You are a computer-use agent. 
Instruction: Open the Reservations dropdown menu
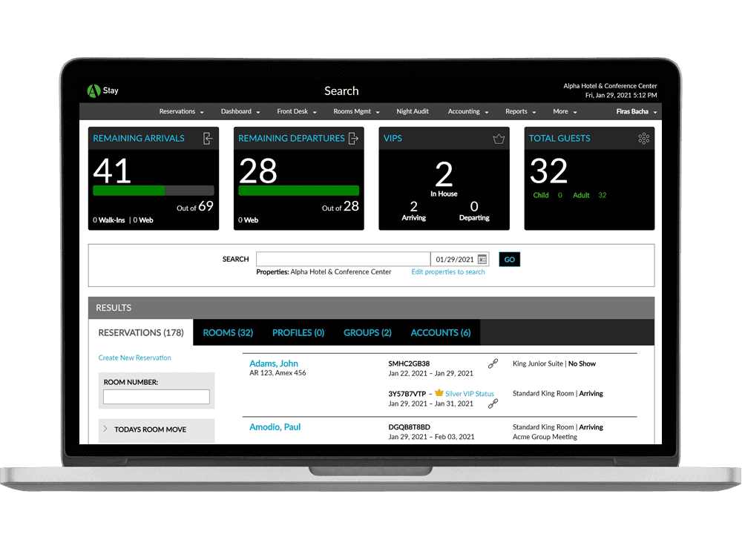point(182,111)
